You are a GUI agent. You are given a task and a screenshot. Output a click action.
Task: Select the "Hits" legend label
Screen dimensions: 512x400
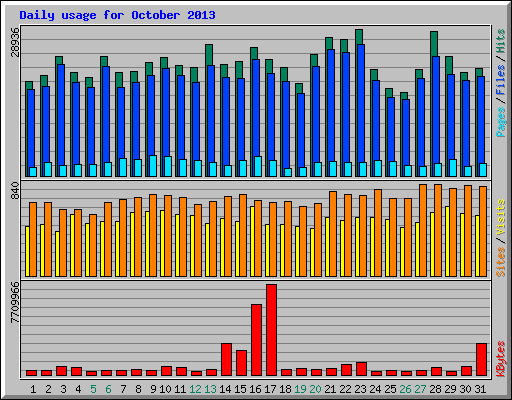coord(501,41)
